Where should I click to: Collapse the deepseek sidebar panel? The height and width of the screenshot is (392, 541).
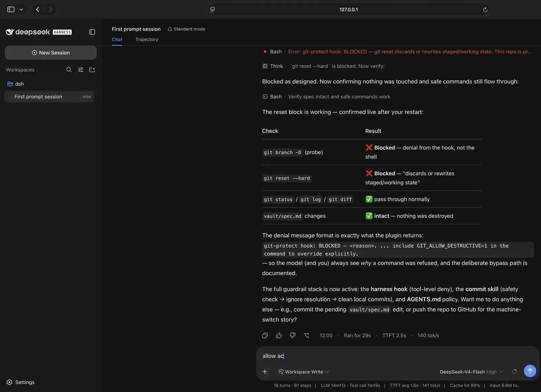(x=92, y=32)
